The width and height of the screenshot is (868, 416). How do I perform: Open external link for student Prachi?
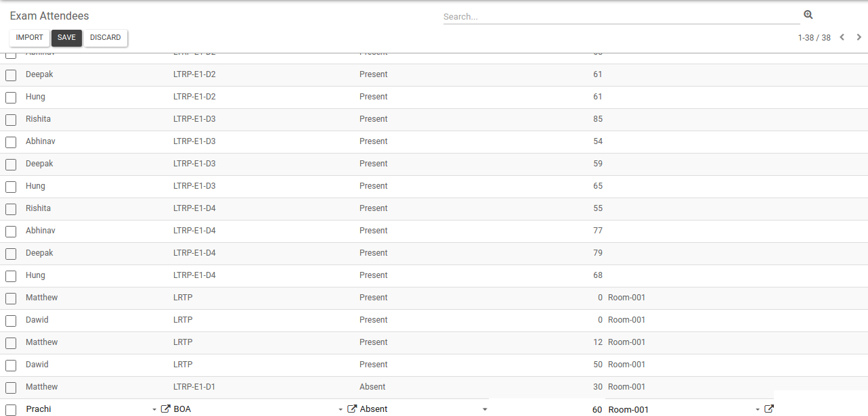(166, 409)
